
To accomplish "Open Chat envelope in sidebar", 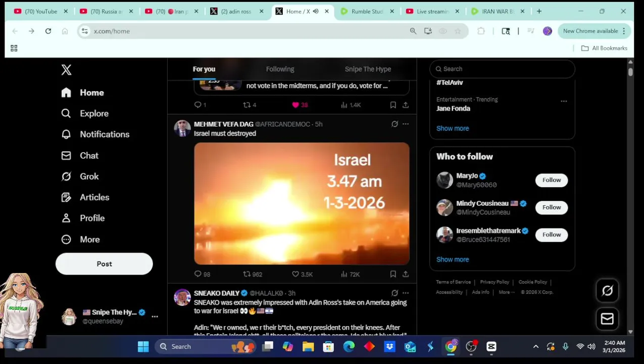I will click(66, 155).
